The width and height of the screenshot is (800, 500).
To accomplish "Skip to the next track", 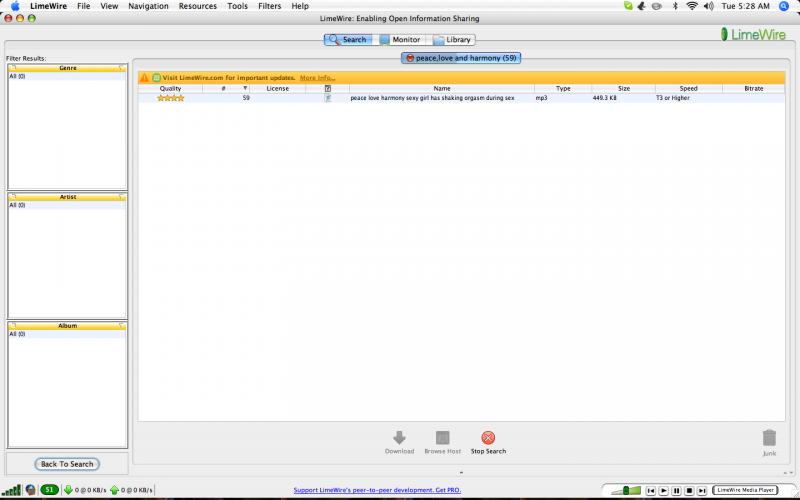I will (702, 490).
